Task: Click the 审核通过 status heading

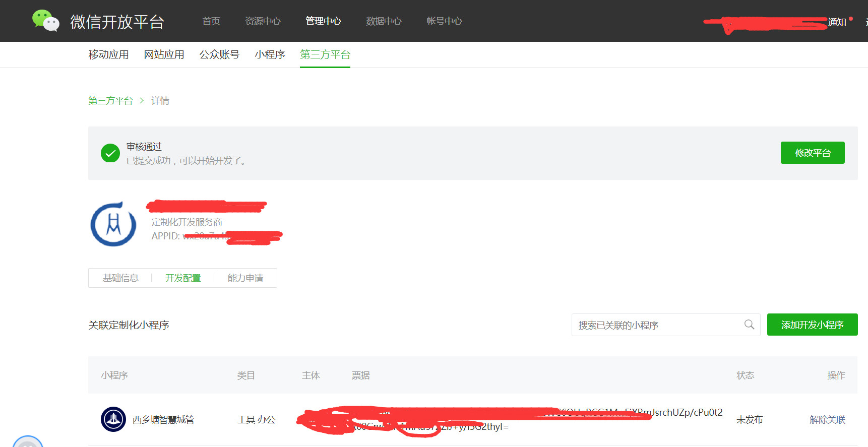Action: point(144,147)
